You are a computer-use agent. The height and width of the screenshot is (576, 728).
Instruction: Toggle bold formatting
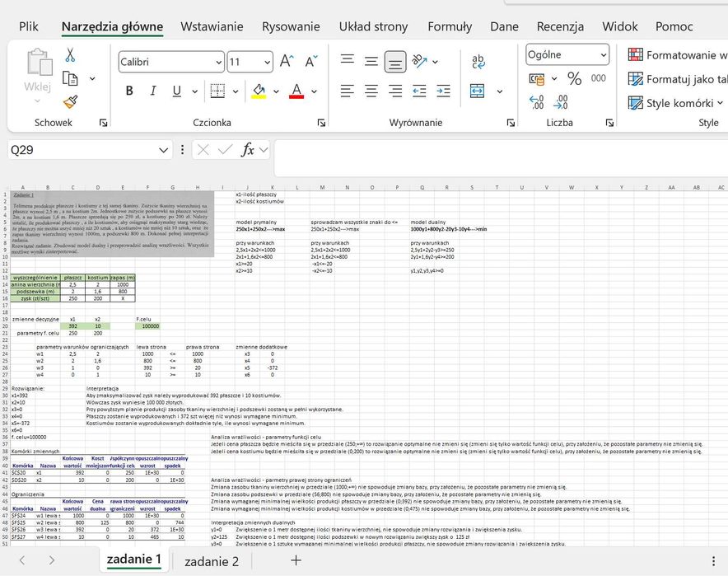(x=129, y=91)
